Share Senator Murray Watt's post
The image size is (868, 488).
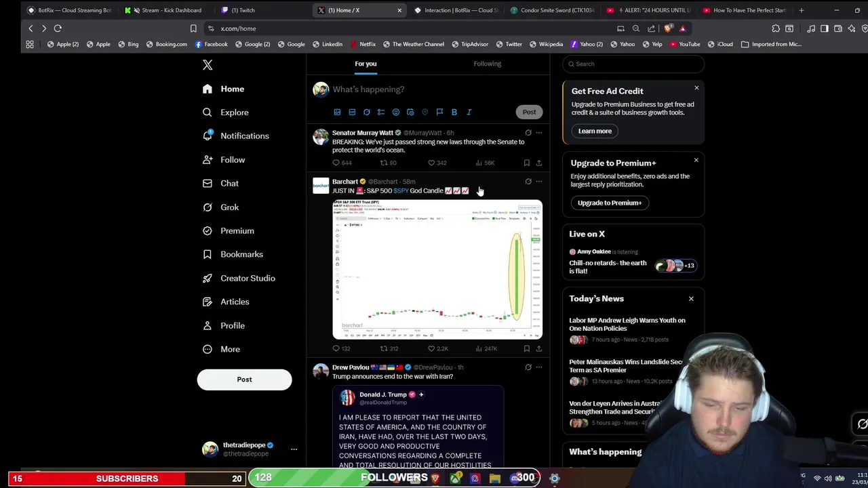[539, 163]
